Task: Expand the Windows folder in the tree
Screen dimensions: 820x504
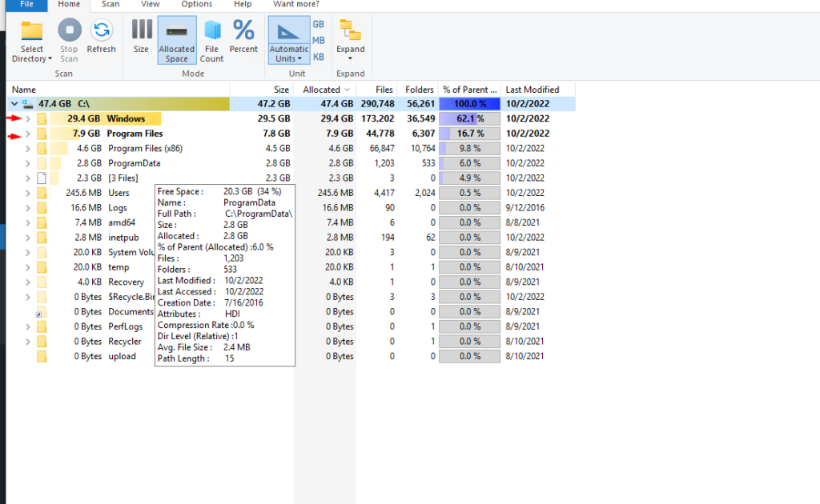Action: [26, 118]
